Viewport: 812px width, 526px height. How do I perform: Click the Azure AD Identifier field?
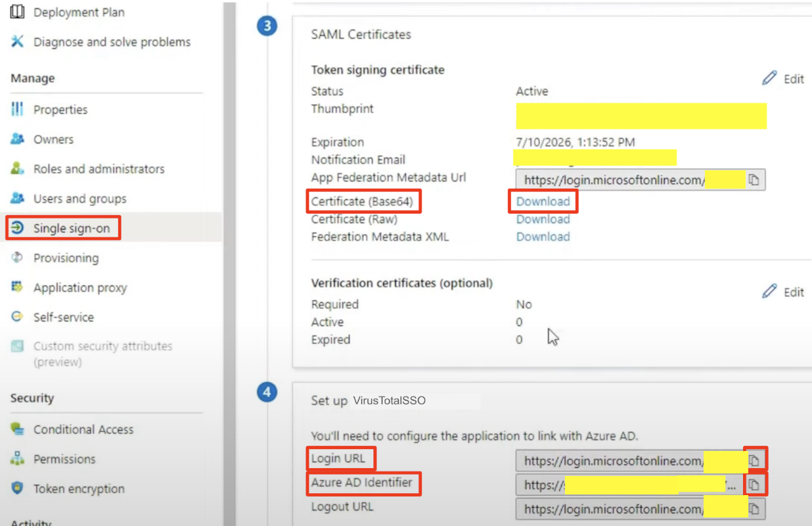tap(641, 485)
